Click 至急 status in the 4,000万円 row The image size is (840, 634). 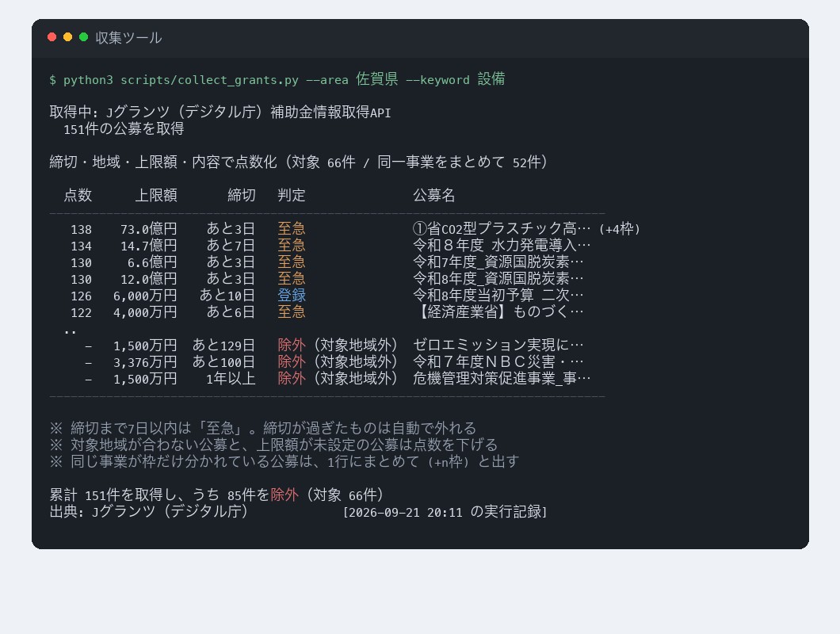click(x=292, y=312)
